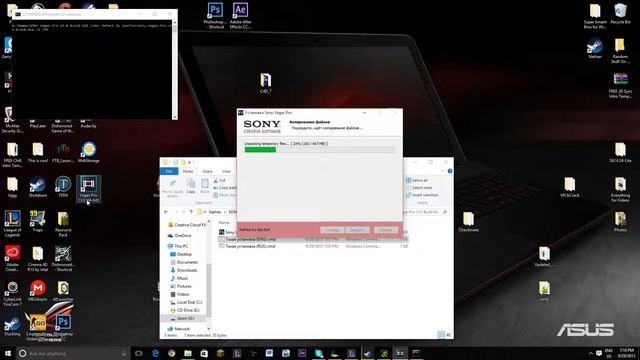Open Google Chrome from the taskbar

[x=171, y=353]
